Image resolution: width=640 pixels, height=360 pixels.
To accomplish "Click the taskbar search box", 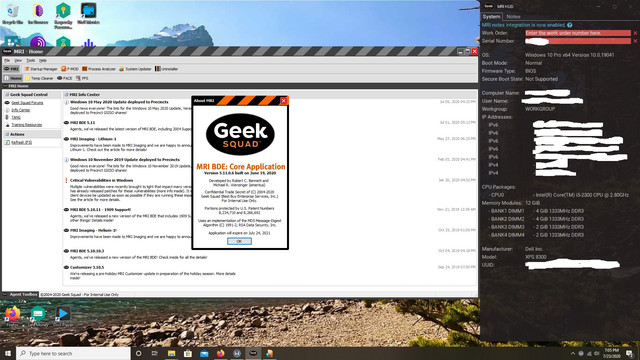I will (74, 353).
